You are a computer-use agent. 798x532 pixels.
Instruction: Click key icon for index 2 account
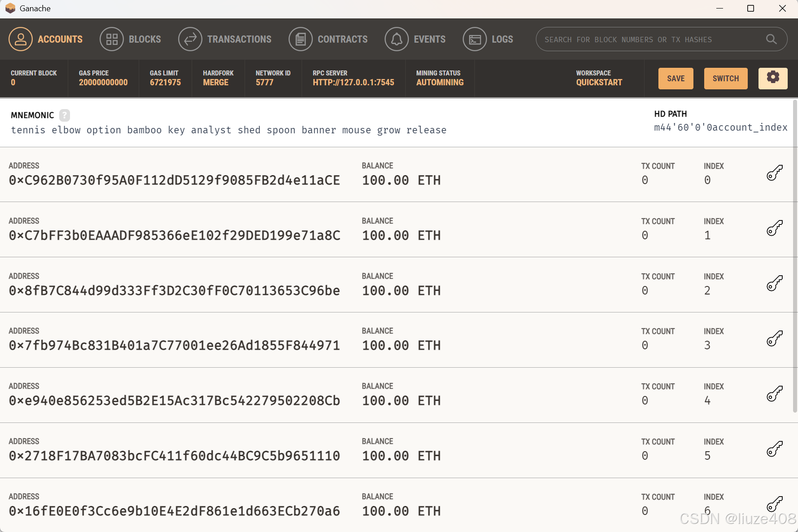(x=774, y=283)
